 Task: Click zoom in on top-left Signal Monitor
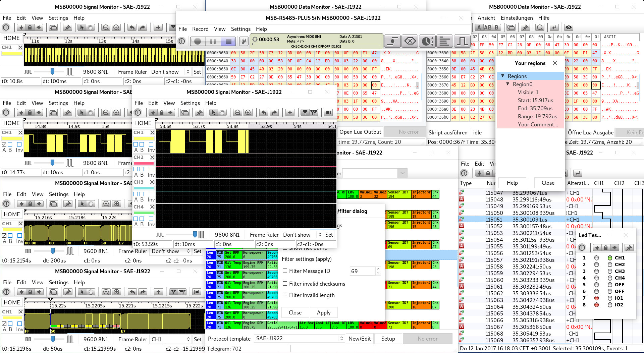pos(116,27)
